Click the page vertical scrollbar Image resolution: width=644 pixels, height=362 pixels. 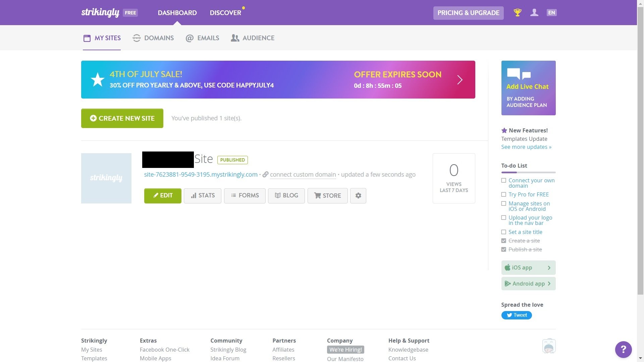[640, 151]
